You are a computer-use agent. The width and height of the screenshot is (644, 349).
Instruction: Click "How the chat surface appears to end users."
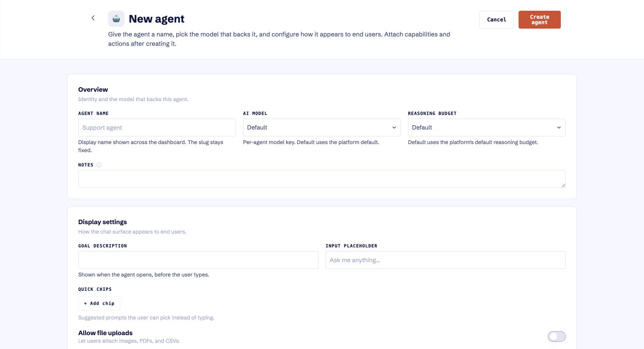point(132,232)
